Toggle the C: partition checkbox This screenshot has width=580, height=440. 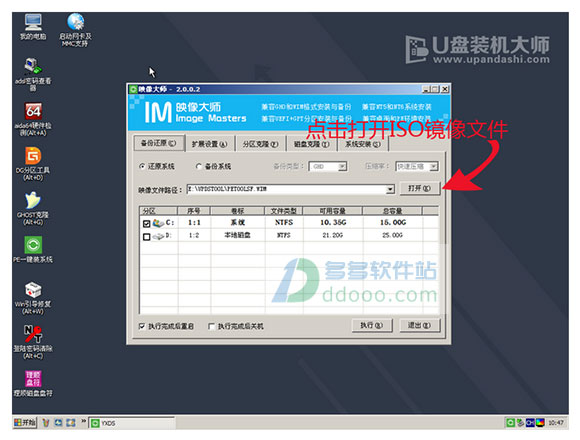point(146,223)
